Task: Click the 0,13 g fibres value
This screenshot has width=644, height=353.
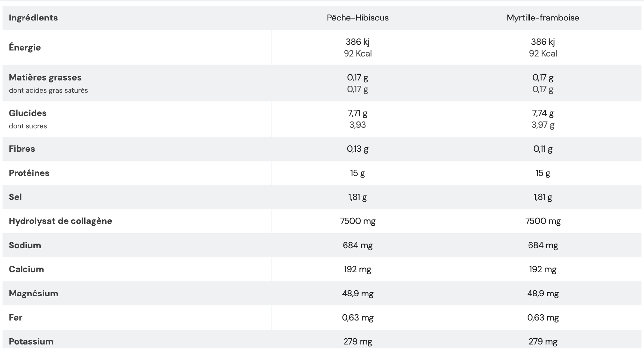Action: click(x=357, y=149)
